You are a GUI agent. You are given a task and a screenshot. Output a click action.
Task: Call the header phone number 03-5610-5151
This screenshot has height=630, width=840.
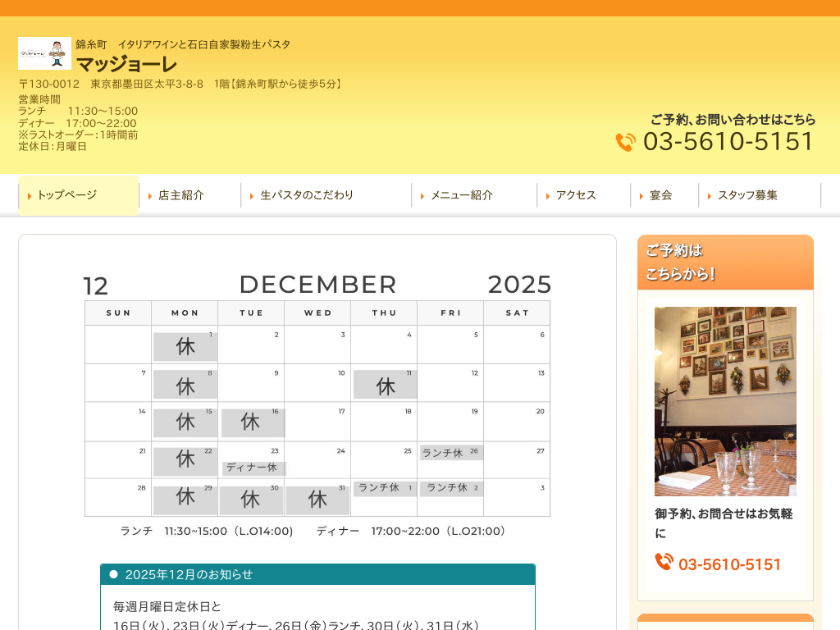coord(728,142)
